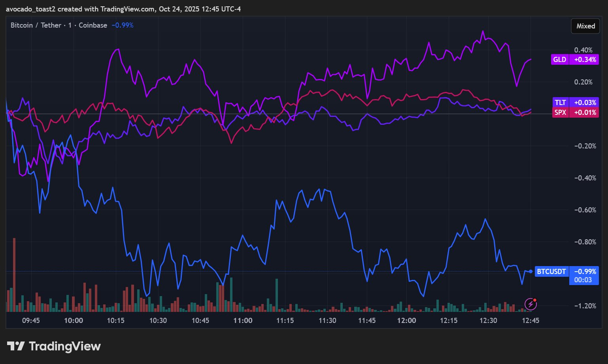The height and width of the screenshot is (364, 608).
Task: Click the tall red volume bar at far left
Action: pyautogui.click(x=14, y=274)
